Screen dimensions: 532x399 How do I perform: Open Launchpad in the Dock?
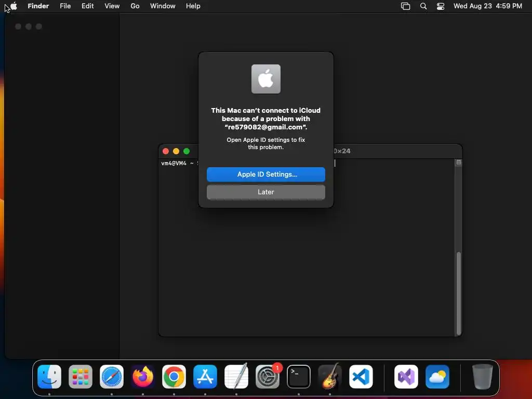pos(81,377)
